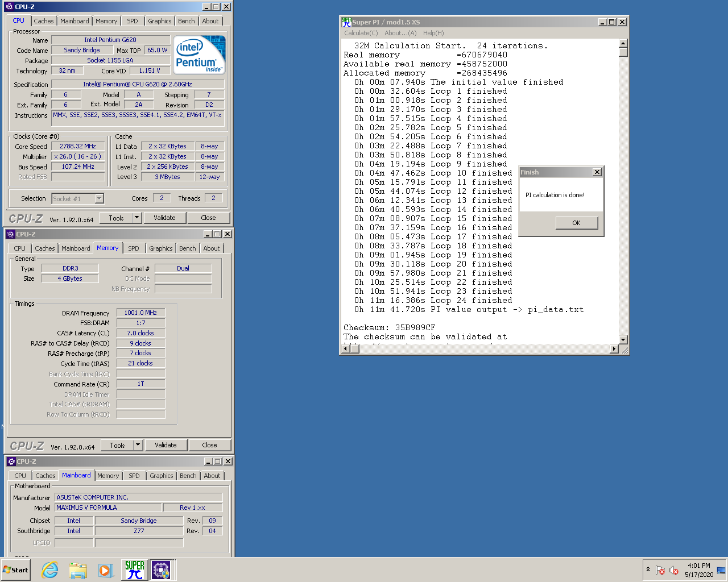The height and width of the screenshot is (582, 728).
Task: Click the DDR3 memory type value
Action: (71, 268)
